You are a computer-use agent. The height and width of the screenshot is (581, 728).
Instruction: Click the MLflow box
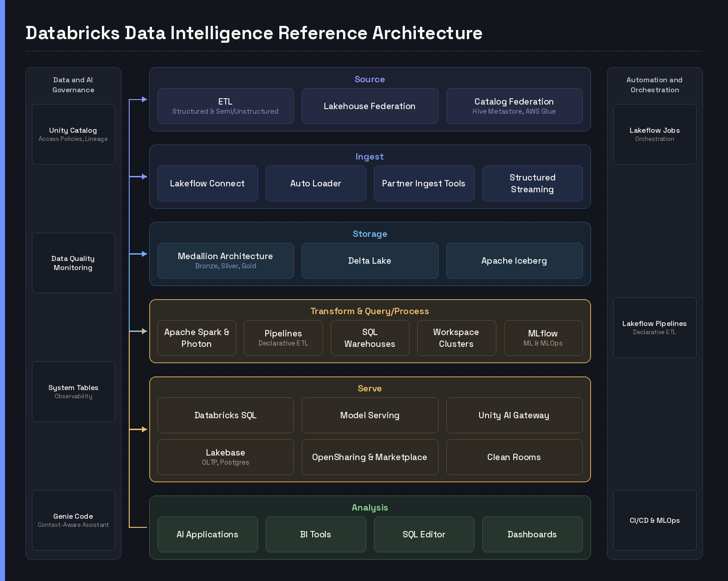(543, 338)
